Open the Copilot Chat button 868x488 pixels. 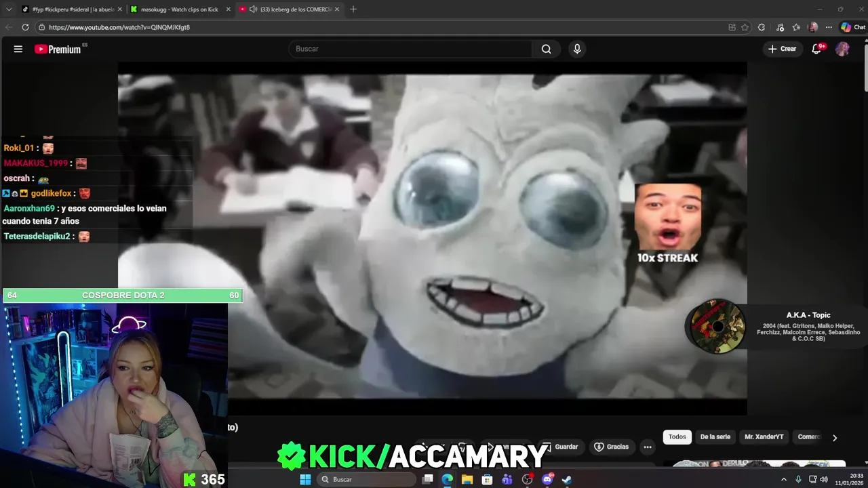tap(853, 27)
